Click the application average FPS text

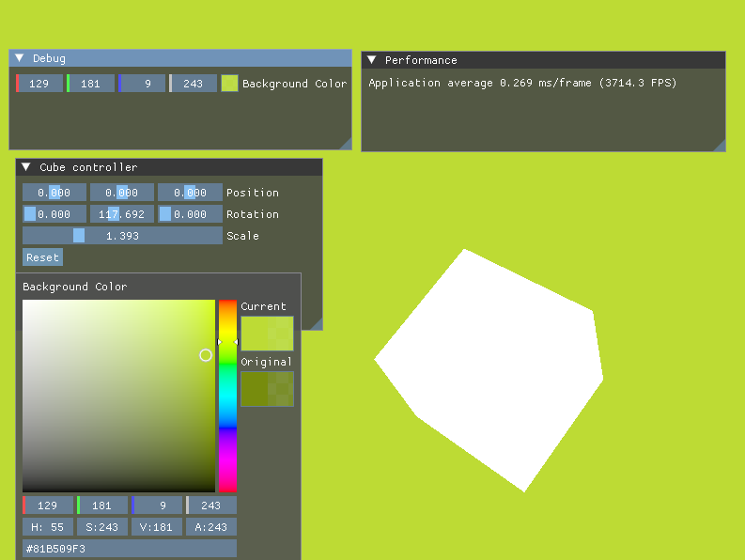point(522,83)
